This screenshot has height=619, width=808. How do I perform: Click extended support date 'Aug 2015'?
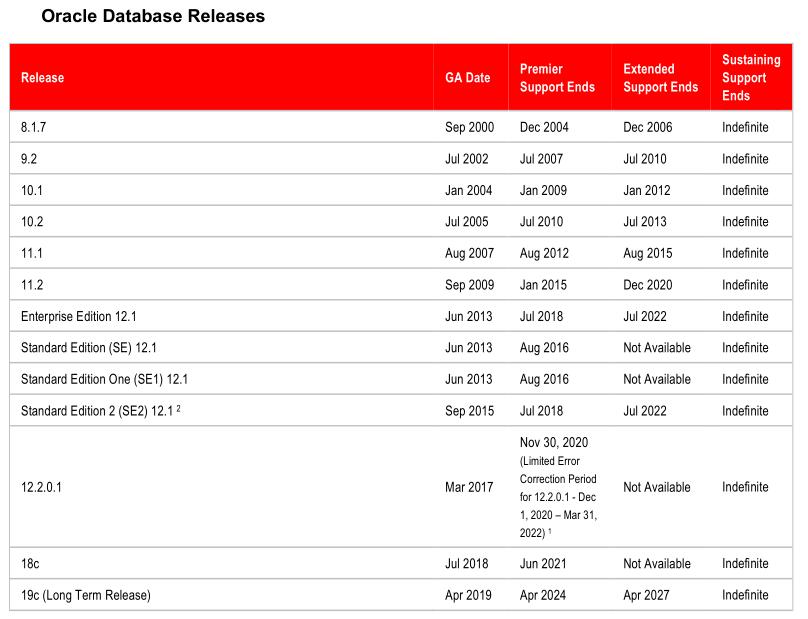[648, 253]
